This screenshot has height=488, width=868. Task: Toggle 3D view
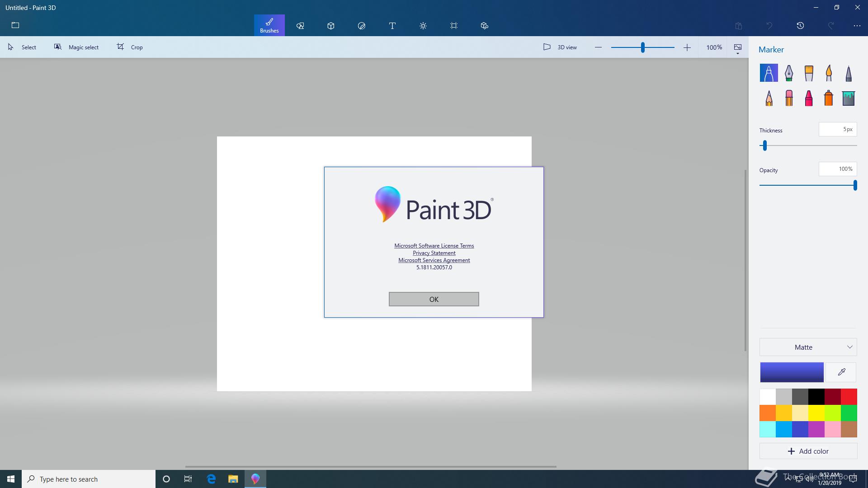(560, 47)
